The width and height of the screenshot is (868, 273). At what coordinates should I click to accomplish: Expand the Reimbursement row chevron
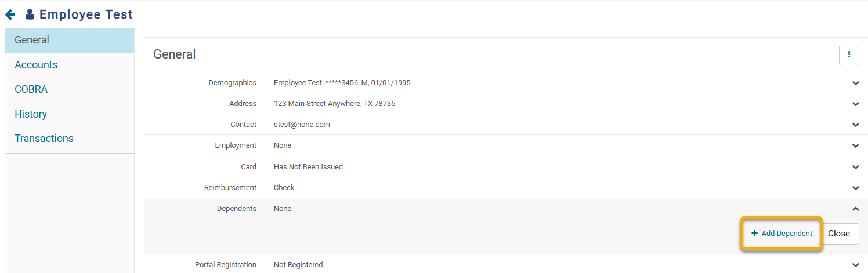click(855, 188)
